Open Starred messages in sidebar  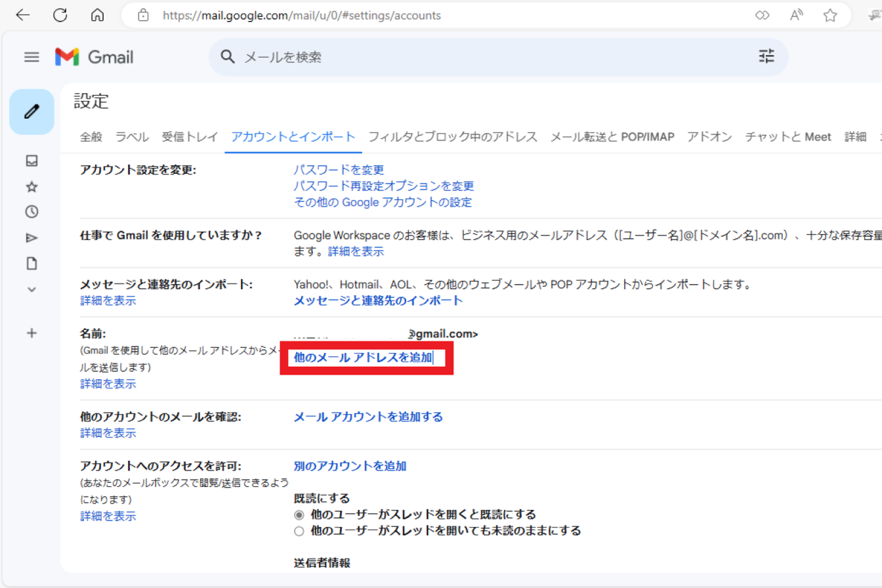click(x=31, y=187)
